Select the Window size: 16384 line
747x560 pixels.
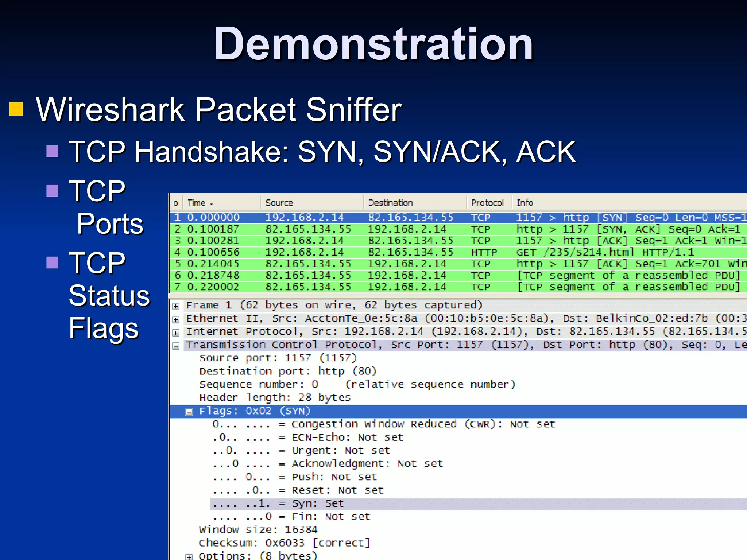[x=258, y=530]
